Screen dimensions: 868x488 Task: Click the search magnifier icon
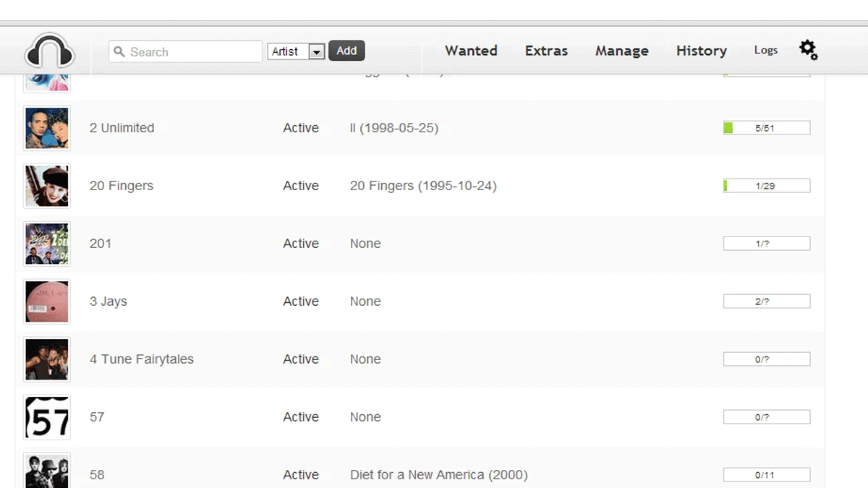119,52
